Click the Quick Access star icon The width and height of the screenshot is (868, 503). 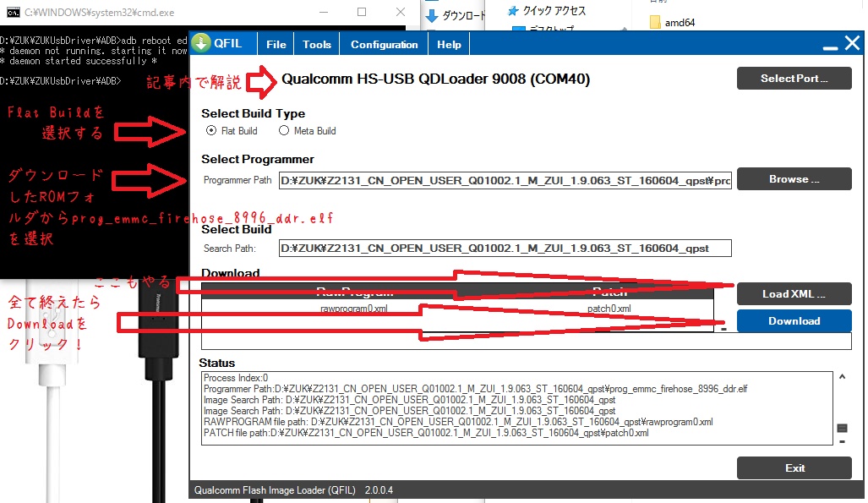coord(513,11)
